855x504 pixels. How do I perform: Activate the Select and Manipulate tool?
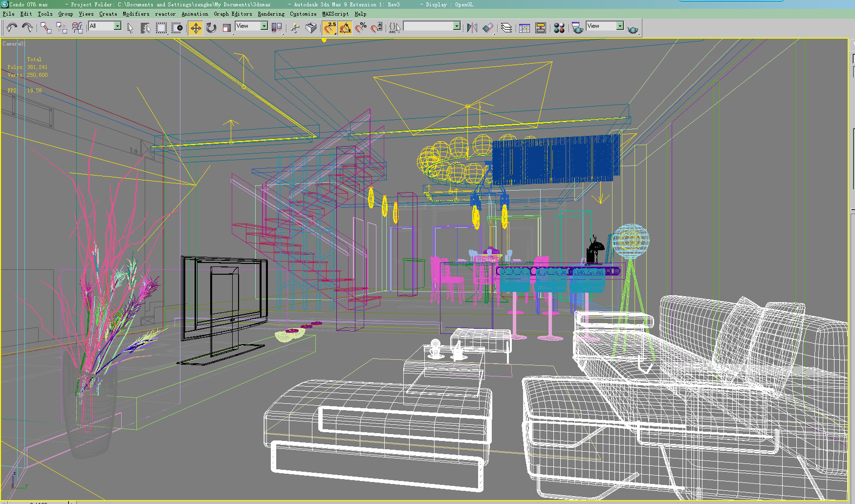pos(295,28)
